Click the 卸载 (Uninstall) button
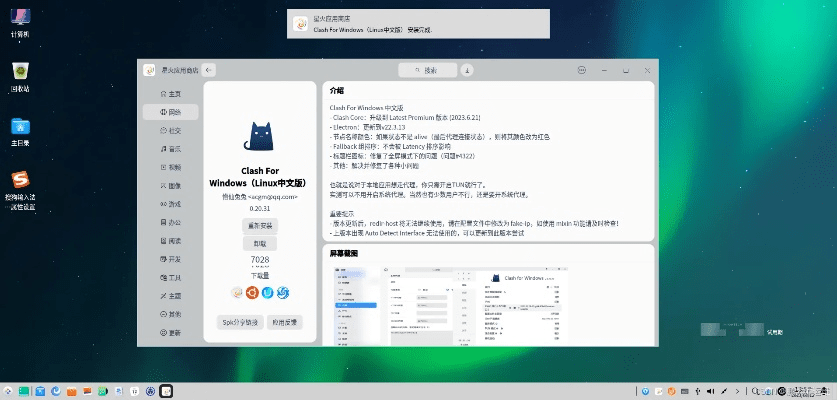The height and width of the screenshot is (400, 837). pos(260,244)
